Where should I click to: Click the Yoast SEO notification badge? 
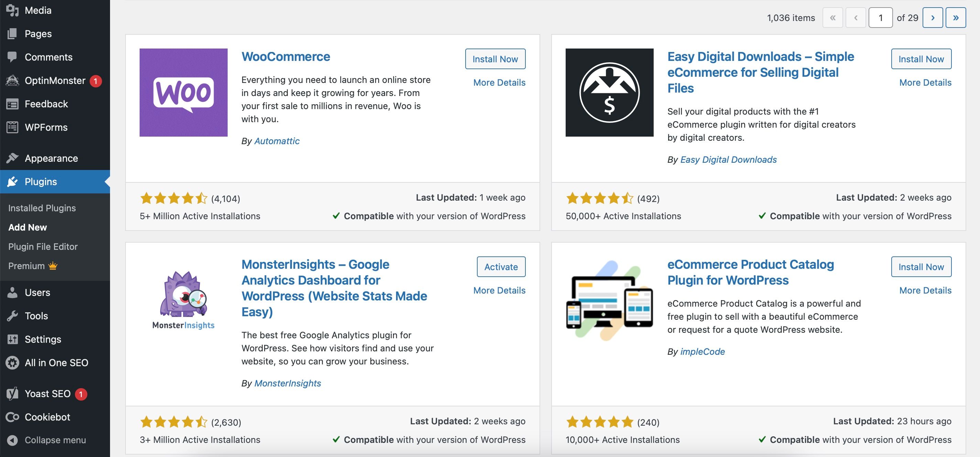[81, 394]
